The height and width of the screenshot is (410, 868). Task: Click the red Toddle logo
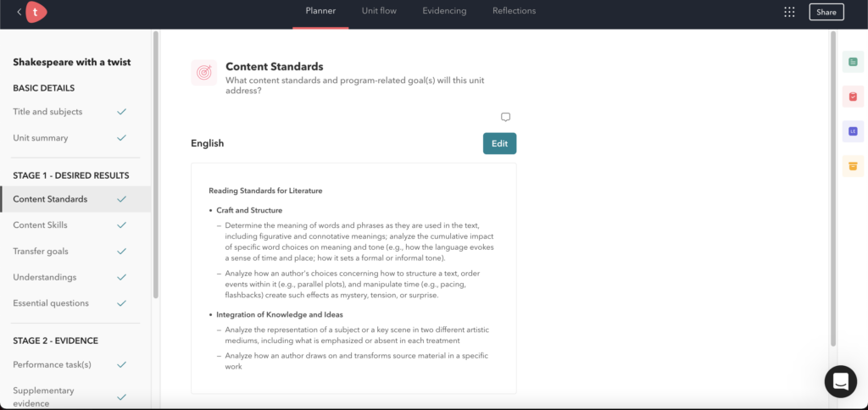click(36, 12)
